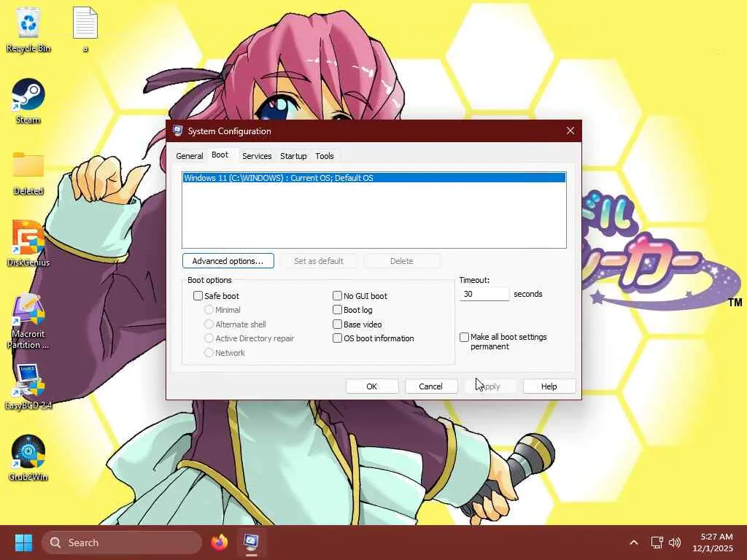Check Make all boot settings permanent
The width and height of the screenshot is (747, 560).
tap(464, 337)
